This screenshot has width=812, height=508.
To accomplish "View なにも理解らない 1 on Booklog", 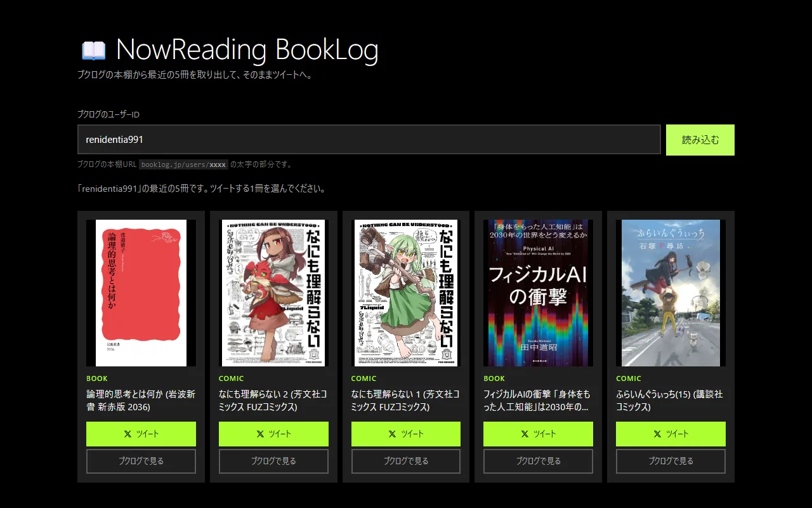I will click(406, 461).
